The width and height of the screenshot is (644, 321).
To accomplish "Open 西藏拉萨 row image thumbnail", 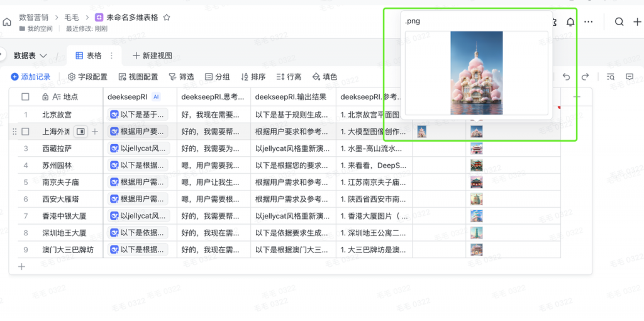I will 477,149.
